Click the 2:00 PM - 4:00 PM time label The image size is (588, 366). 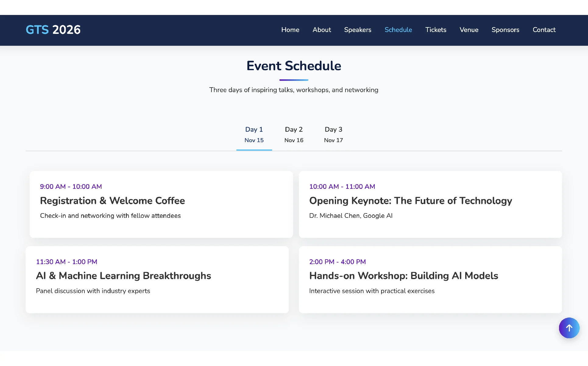pyautogui.click(x=337, y=262)
